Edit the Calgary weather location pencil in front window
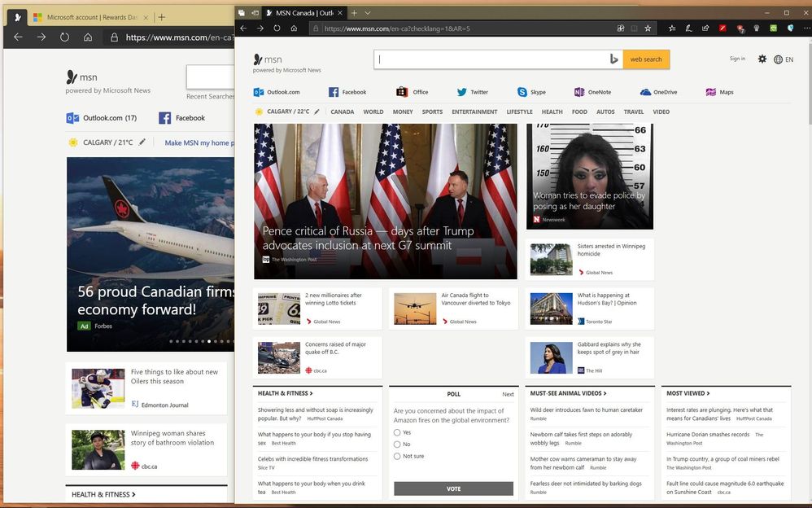812x508 pixels. tap(317, 112)
